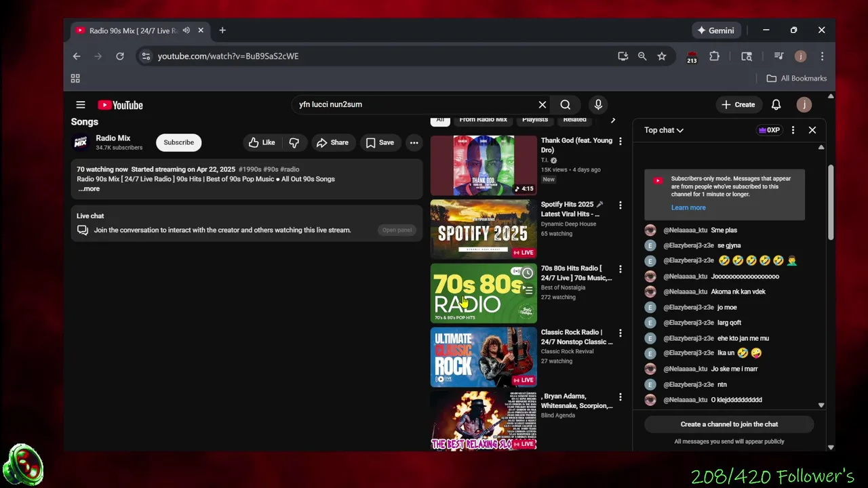The image size is (868, 488).
Task: Open options for Spotify Hits 2025
Action: (x=620, y=205)
